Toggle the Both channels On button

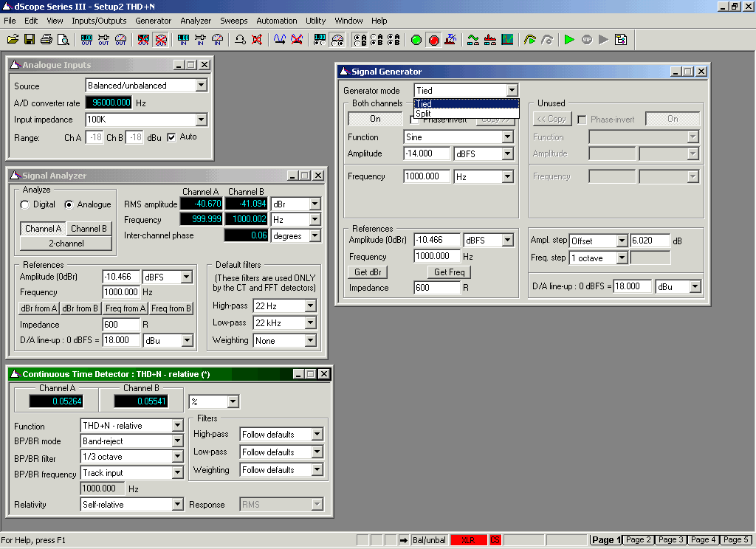(375, 119)
